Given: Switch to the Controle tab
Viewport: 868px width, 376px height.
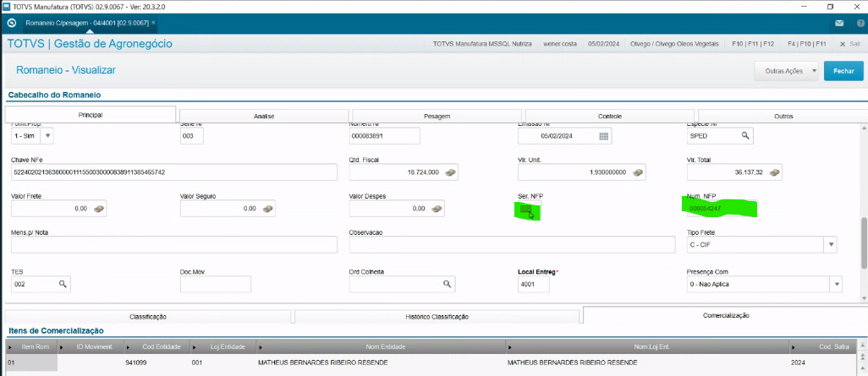Looking at the screenshot, I should click(x=609, y=116).
